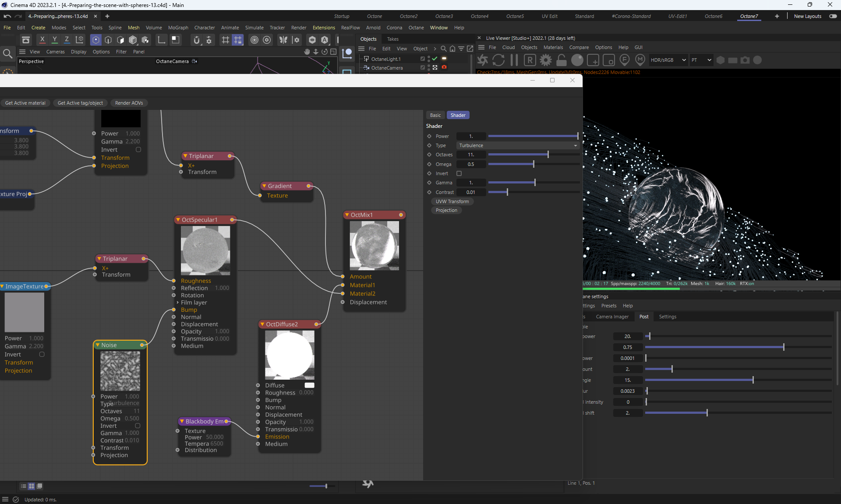Click the Contrast value field

(x=471, y=192)
